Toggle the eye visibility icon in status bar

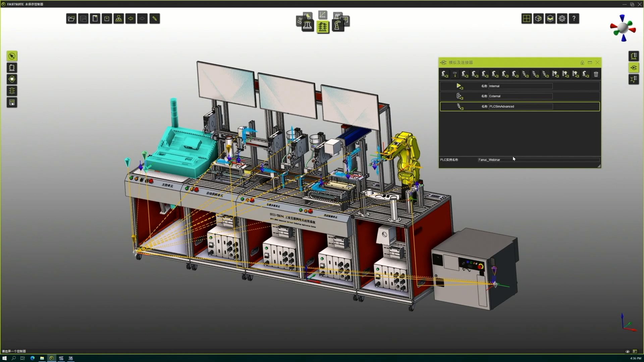tap(627, 352)
